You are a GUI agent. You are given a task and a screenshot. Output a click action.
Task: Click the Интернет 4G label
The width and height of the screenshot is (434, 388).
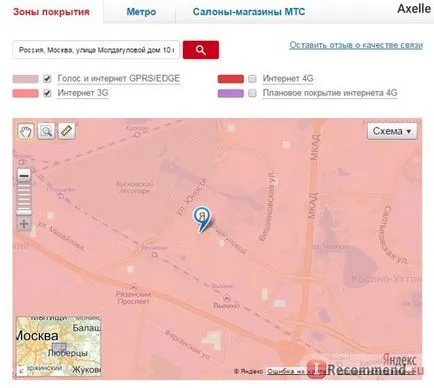pos(288,79)
